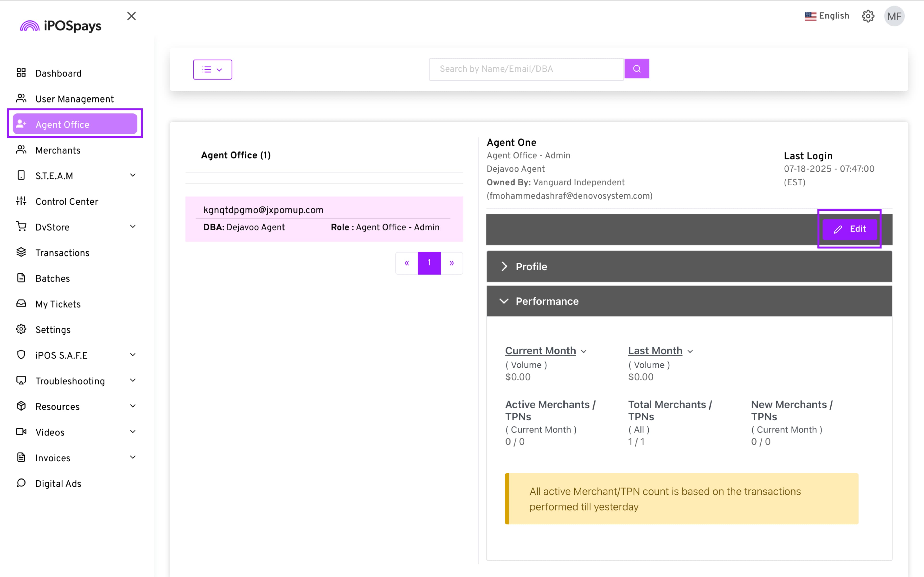This screenshot has width=924, height=577.
Task: Go to Transactions menu item
Action: tap(62, 253)
